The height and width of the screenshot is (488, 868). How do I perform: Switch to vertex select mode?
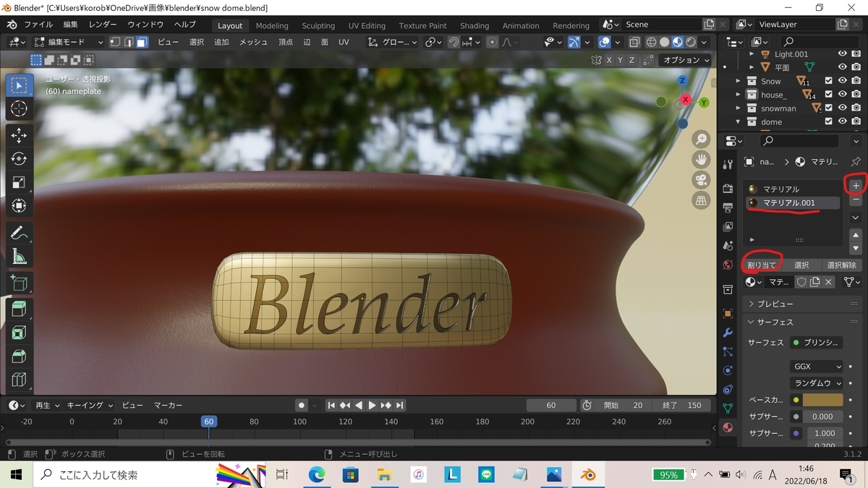(x=115, y=42)
